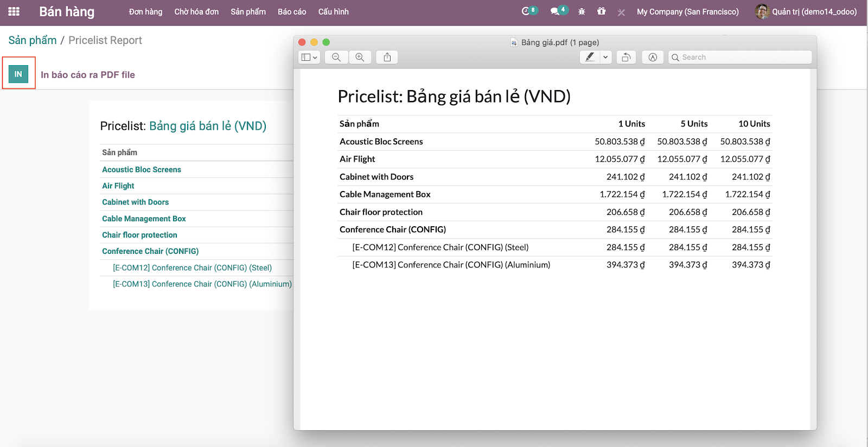Open the sidebar view dropdown
The height and width of the screenshot is (447, 868).
pyautogui.click(x=309, y=58)
